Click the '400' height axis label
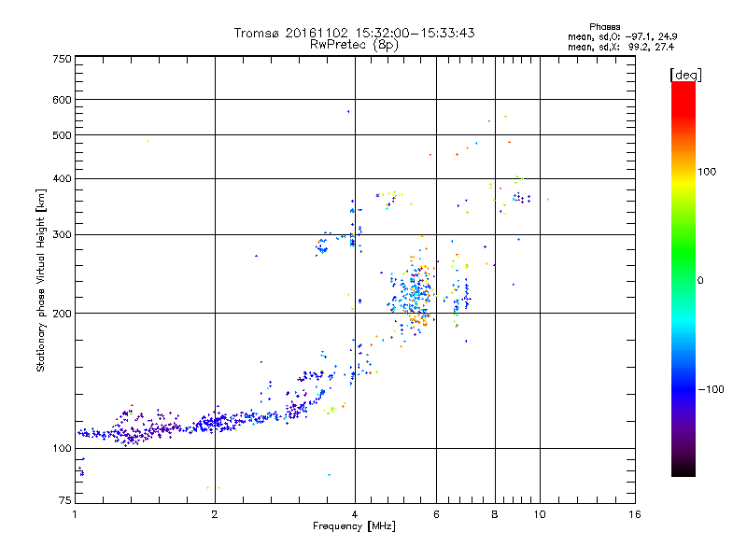This screenshot has width=747, height=560. (62, 178)
